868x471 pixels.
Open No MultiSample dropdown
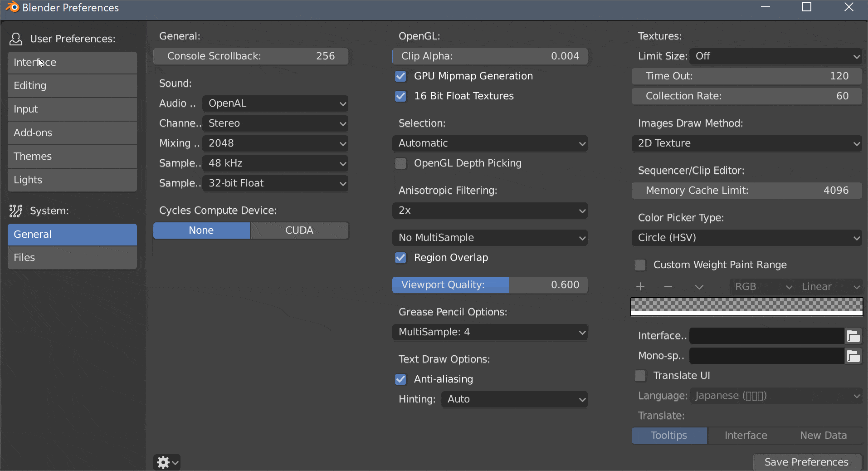(490, 238)
